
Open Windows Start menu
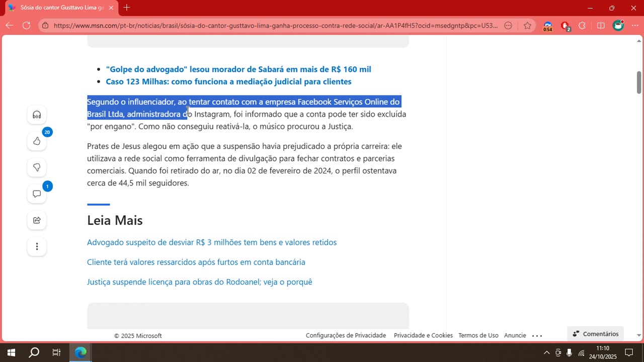click(x=11, y=352)
